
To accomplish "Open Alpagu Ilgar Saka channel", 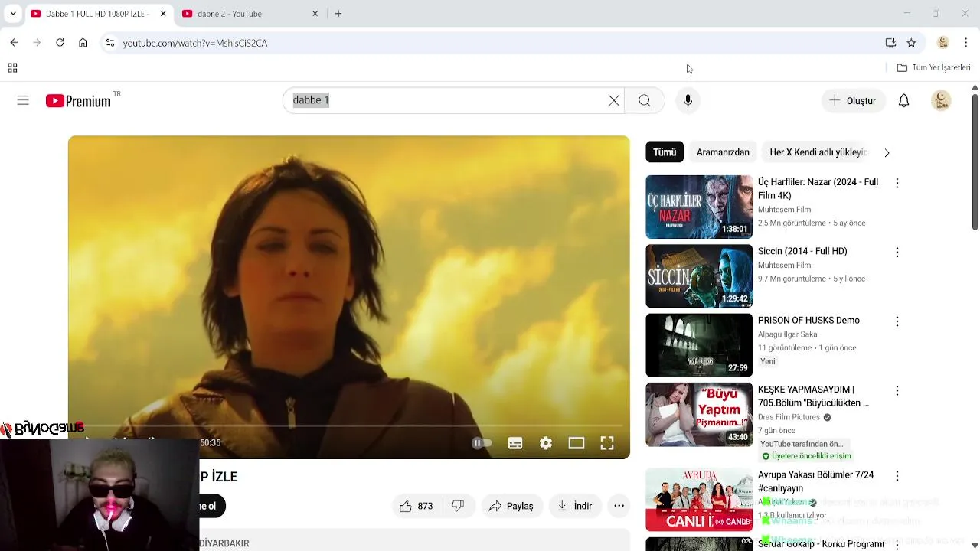I will (x=788, y=334).
